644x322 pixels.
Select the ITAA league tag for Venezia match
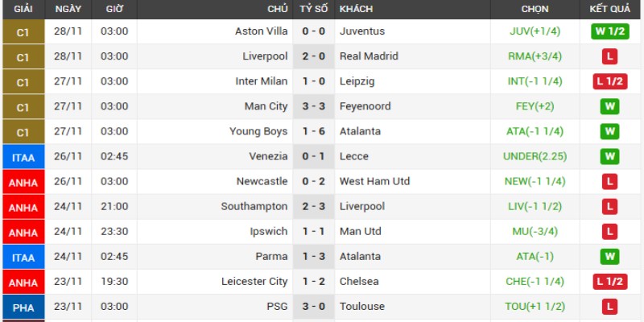click(23, 157)
